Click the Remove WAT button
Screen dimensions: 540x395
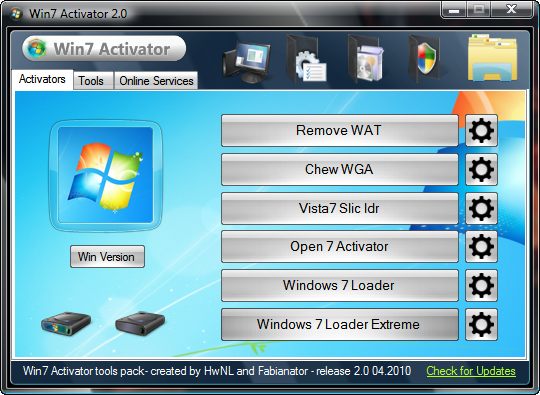click(340, 131)
